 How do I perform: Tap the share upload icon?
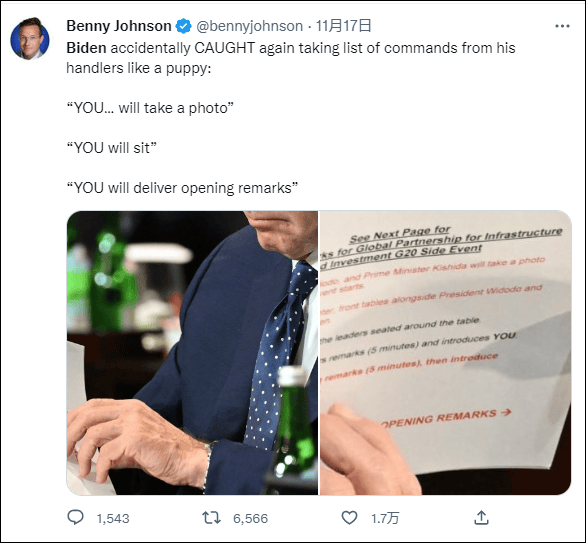tap(481, 518)
